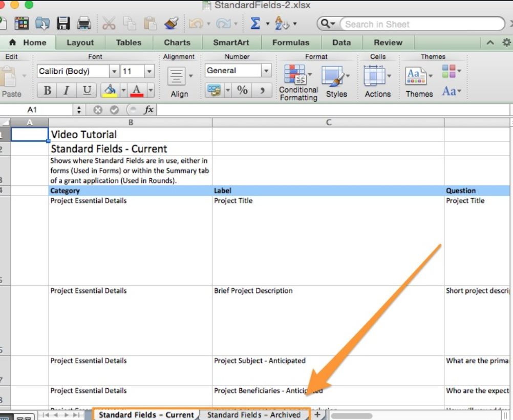Toggle Italic formatting
Image resolution: width=513 pixels, height=420 pixels.
pos(67,91)
